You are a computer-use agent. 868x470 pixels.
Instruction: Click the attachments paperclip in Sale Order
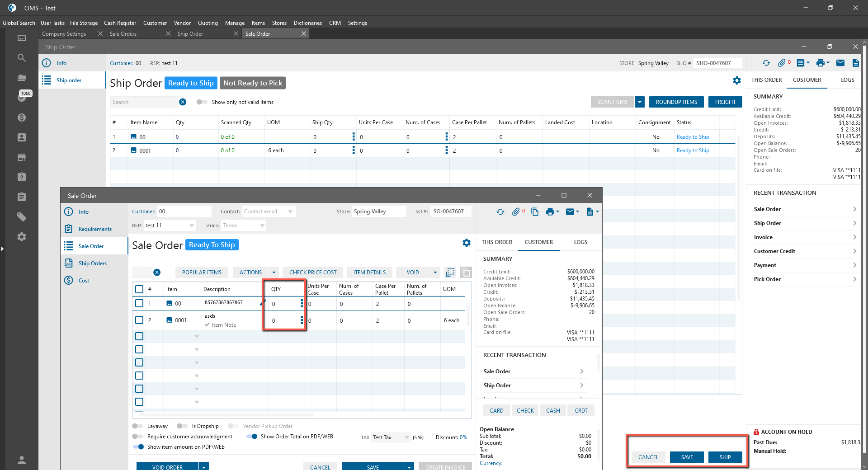point(516,212)
